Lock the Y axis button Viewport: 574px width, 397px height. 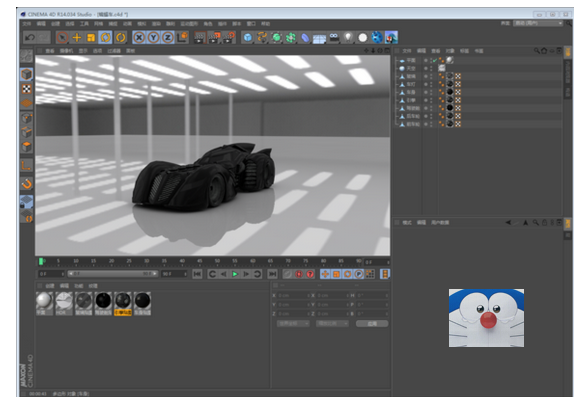pyautogui.click(x=153, y=37)
